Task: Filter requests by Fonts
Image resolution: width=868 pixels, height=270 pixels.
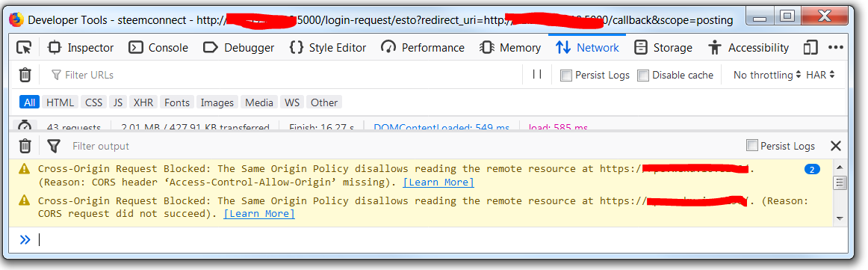Action: 177,102
